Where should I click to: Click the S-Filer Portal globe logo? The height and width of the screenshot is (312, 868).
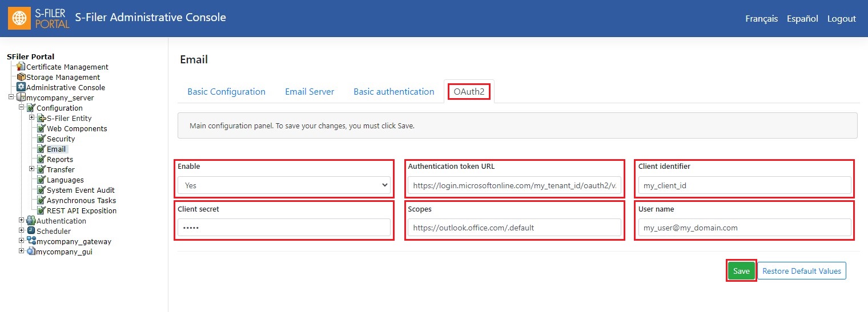[19, 18]
